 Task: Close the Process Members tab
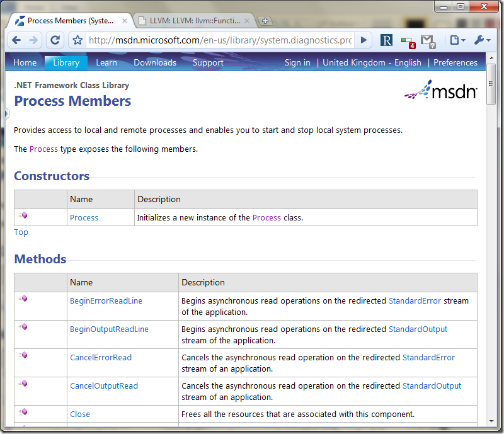click(125, 21)
